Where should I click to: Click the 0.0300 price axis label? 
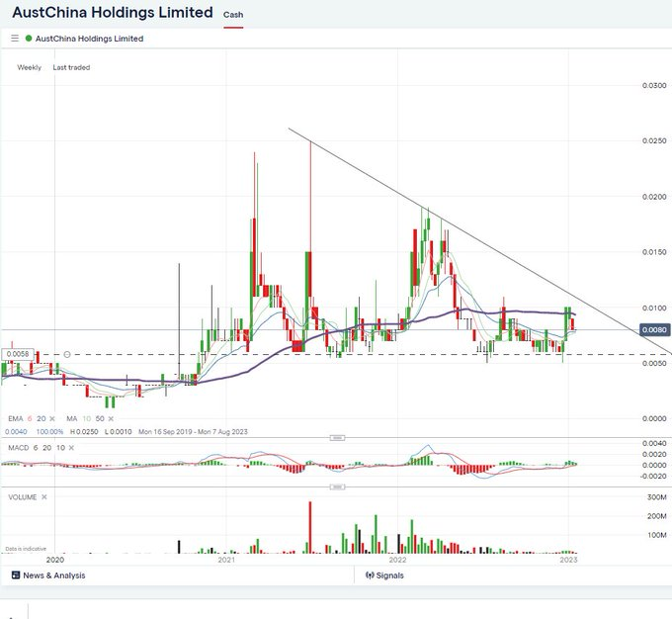point(654,85)
